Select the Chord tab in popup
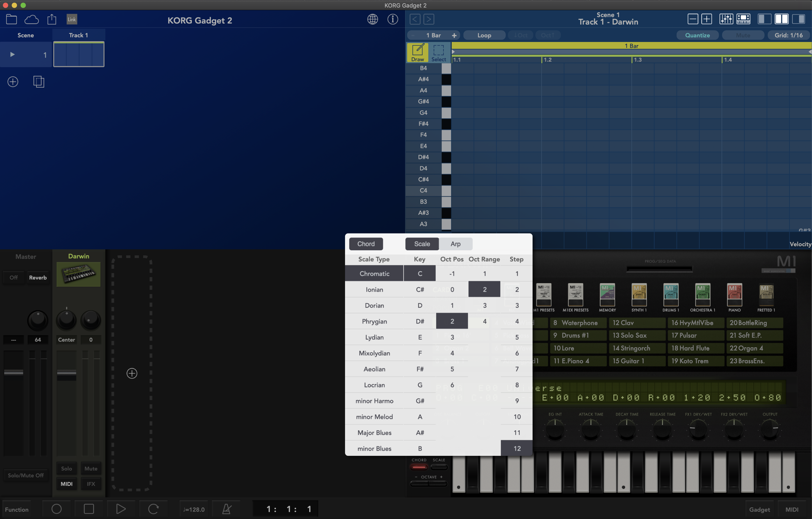This screenshot has width=812, height=519. (x=366, y=244)
